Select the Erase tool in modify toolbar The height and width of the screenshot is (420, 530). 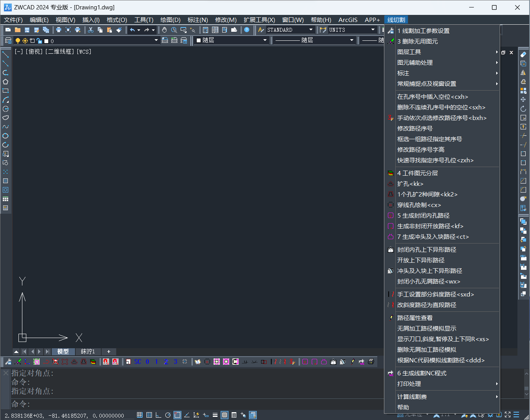tap(523, 55)
